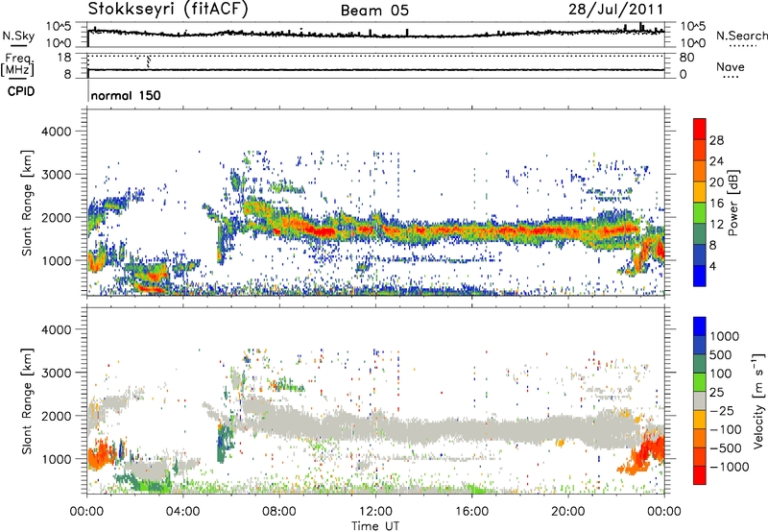768x532 pixels.
Task: Click the Stokkseyri (fitACF) title
Action: point(168,10)
